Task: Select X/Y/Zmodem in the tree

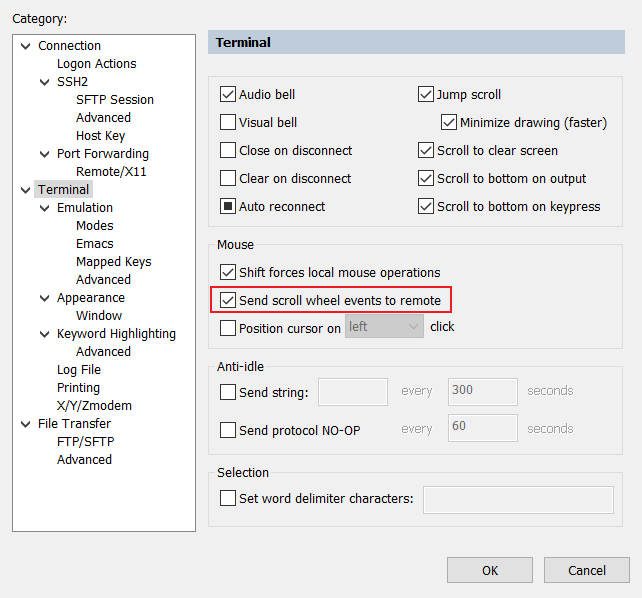Action: (x=94, y=406)
